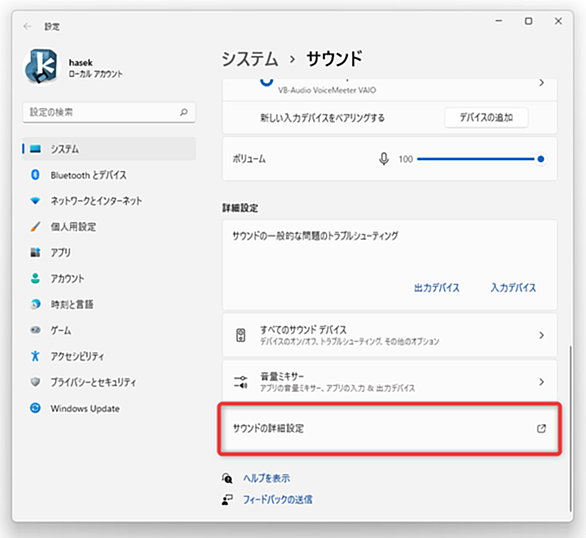Expand the VB-Audio VoiceMeeter VAIO chevron
This screenshot has height=538, width=586.
[541, 83]
